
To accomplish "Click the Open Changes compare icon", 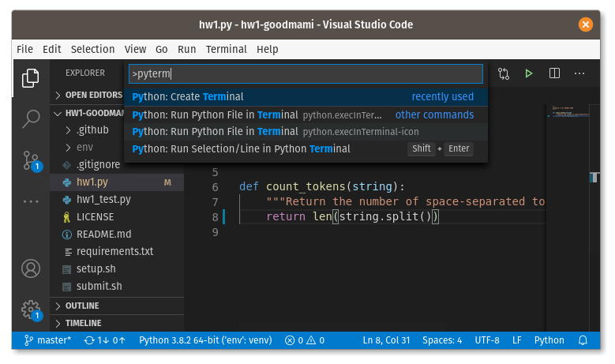I will click(x=504, y=73).
